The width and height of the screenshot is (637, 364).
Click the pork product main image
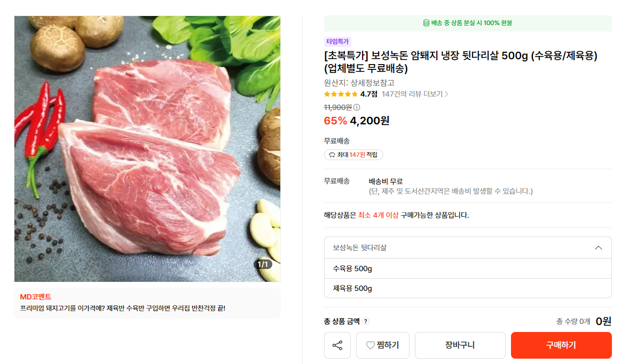147,149
